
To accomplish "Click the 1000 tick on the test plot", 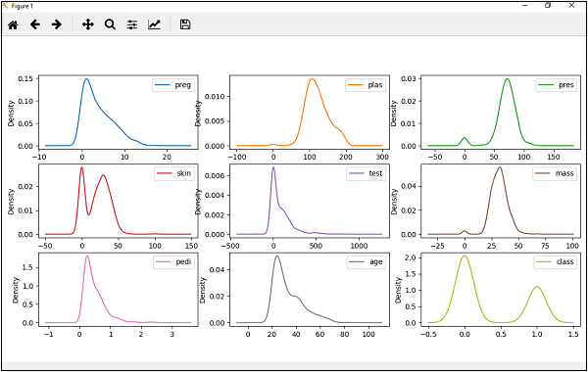I will (359, 246).
